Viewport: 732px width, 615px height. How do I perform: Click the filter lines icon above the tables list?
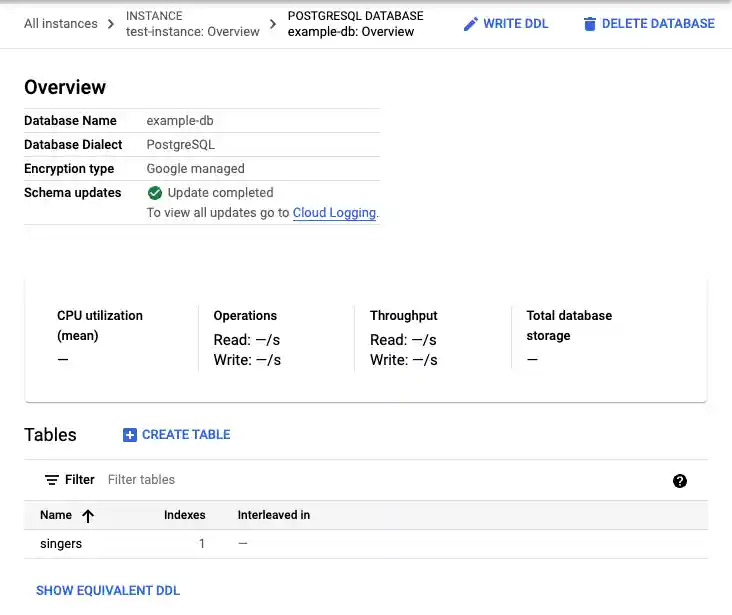point(52,480)
